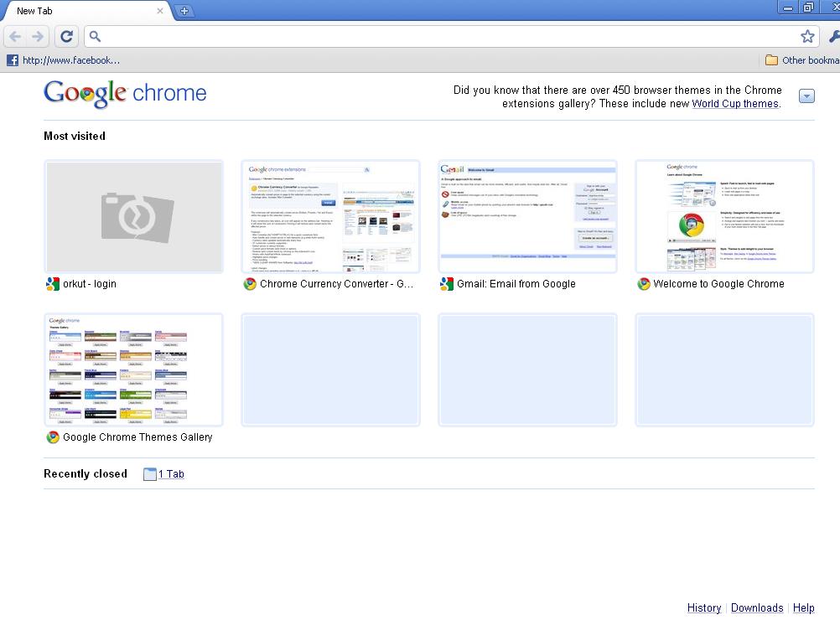Click the Google Chrome logo
Viewport: 840px width, 620px height.
[x=125, y=94]
